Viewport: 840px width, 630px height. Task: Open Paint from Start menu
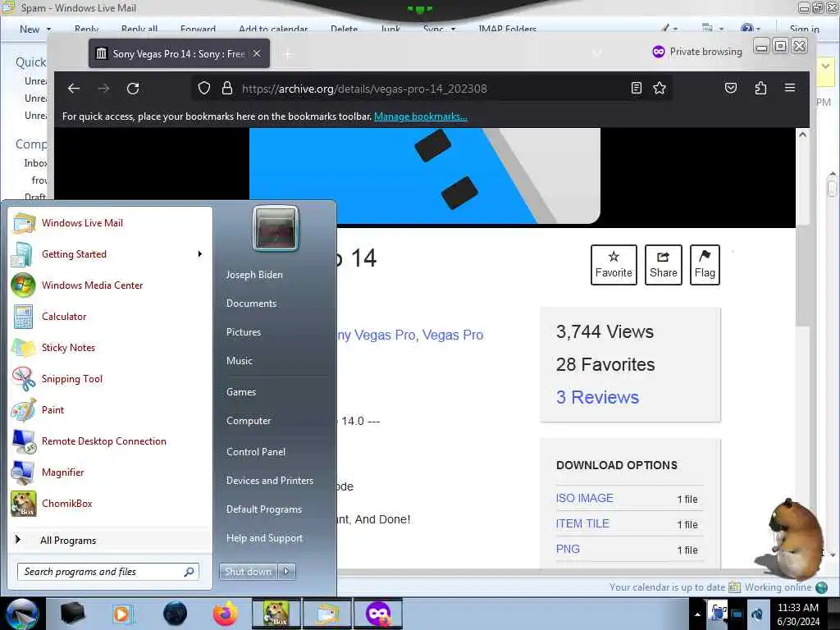click(x=111, y=410)
